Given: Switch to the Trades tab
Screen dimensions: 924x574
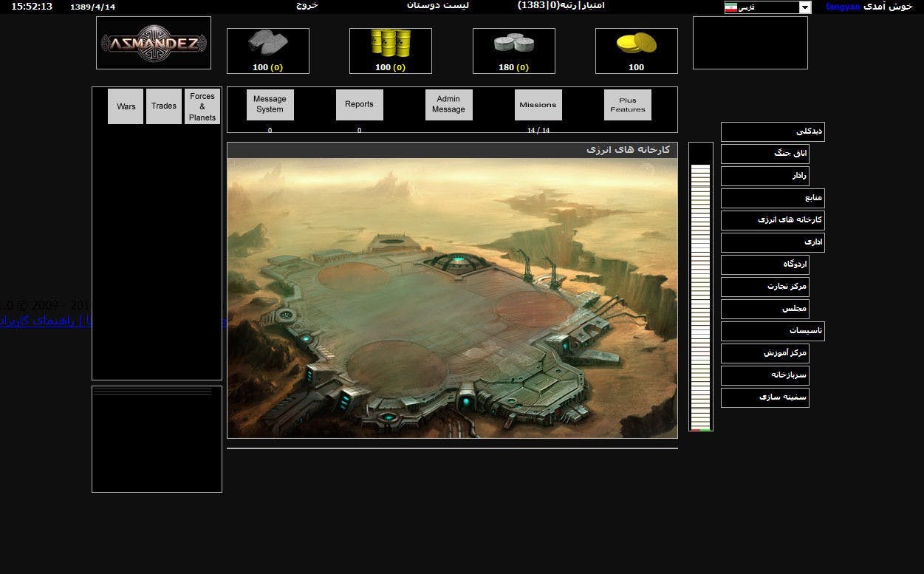Looking at the screenshot, I should pos(164,106).
